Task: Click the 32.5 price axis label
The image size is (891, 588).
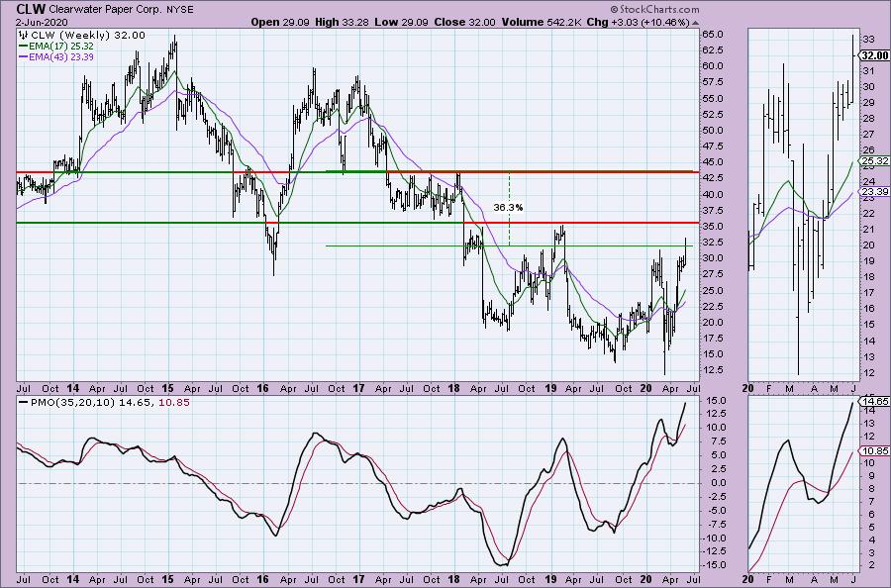Action: tap(712, 242)
